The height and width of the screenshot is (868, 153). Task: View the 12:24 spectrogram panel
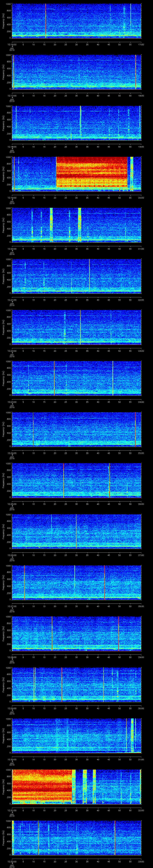pos(77,429)
